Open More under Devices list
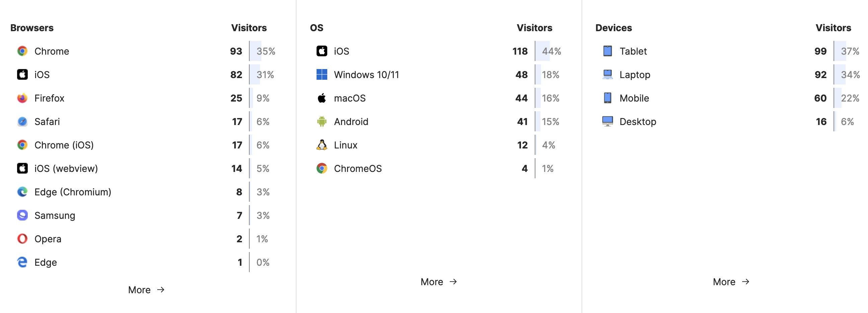The width and height of the screenshot is (868, 313). pyautogui.click(x=731, y=281)
